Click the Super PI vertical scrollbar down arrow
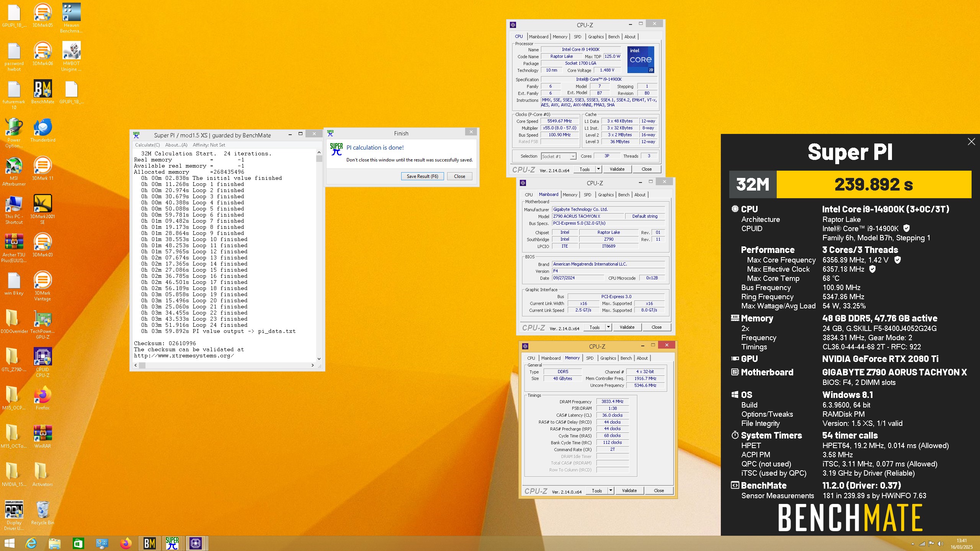This screenshot has width=980, height=551. 319,359
